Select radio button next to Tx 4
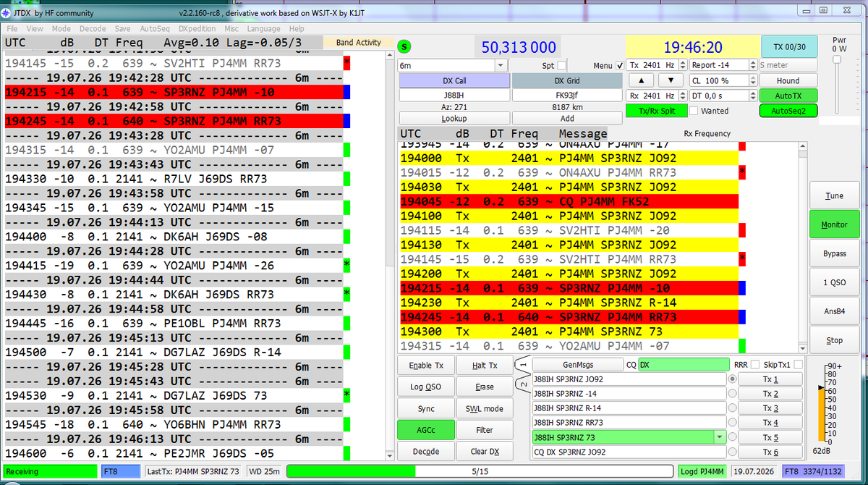This screenshot has height=485, width=868. pos(732,423)
